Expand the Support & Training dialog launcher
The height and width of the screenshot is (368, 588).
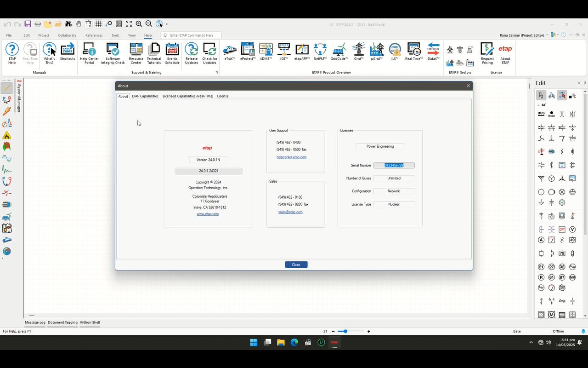coord(217,73)
